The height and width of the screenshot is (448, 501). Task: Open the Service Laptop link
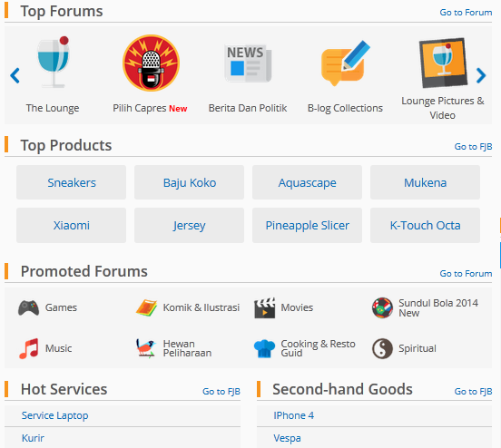(55, 415)
